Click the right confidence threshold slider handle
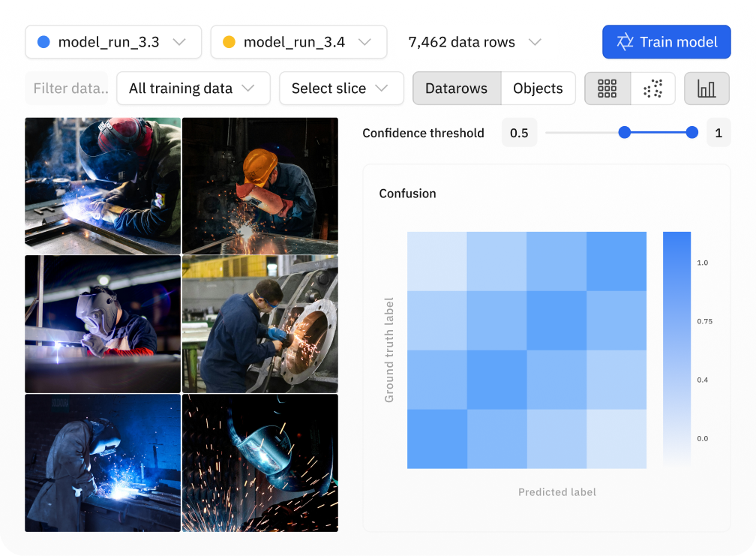Screen dimensions: 756x556 coord(692,133)
